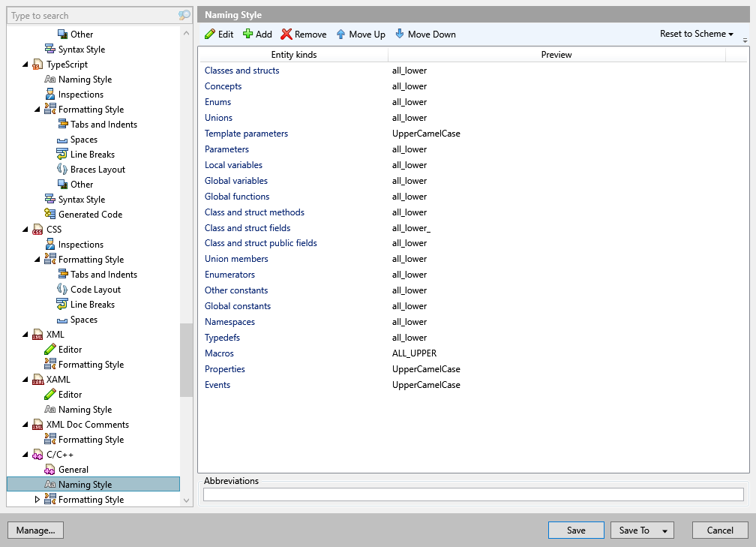Click the Edit pencil icon in the toolbar
Viewport: 756px width, 547px height.
coord(210,34)
